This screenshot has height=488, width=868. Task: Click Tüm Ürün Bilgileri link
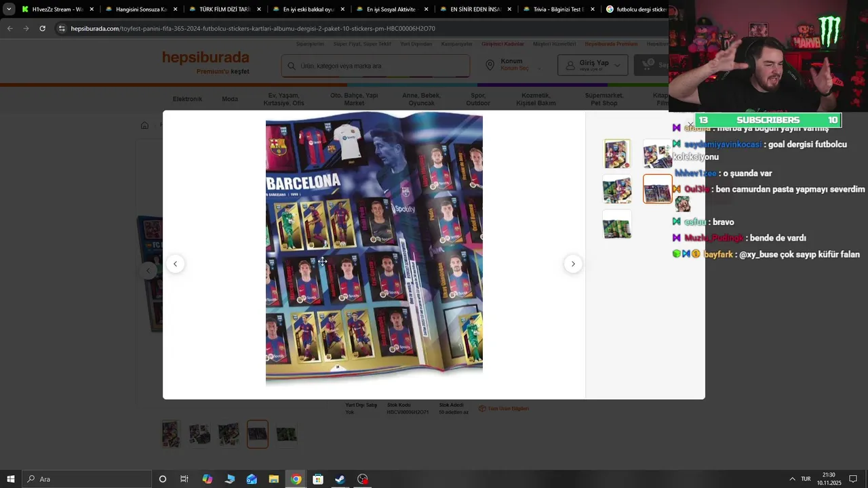(x=504, y=409)
